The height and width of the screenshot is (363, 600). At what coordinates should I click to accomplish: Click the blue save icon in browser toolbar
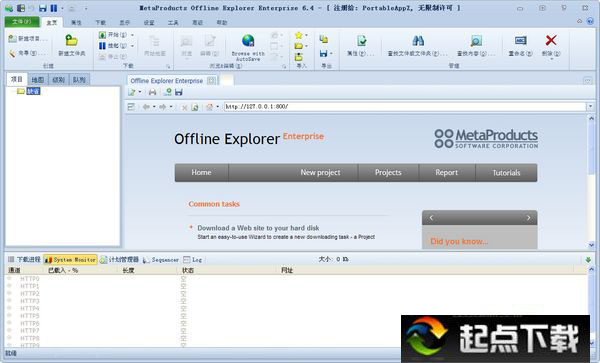(x=179, y=92)
